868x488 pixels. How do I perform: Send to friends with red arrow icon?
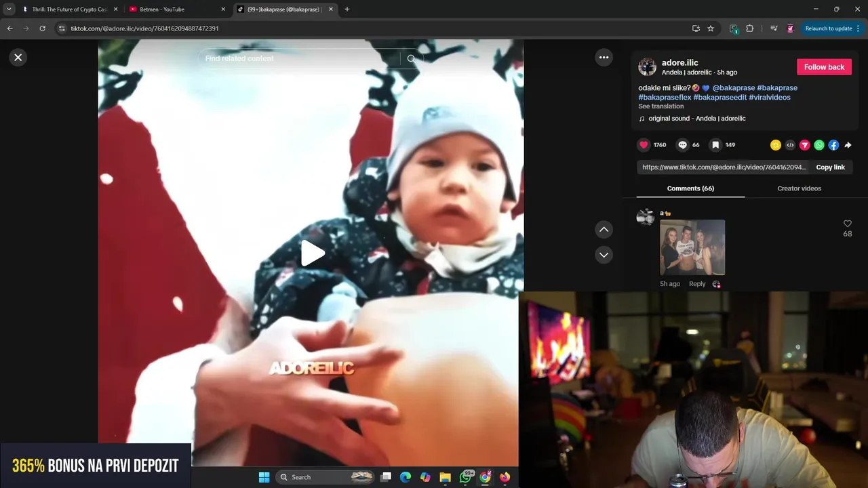(805, 145)
